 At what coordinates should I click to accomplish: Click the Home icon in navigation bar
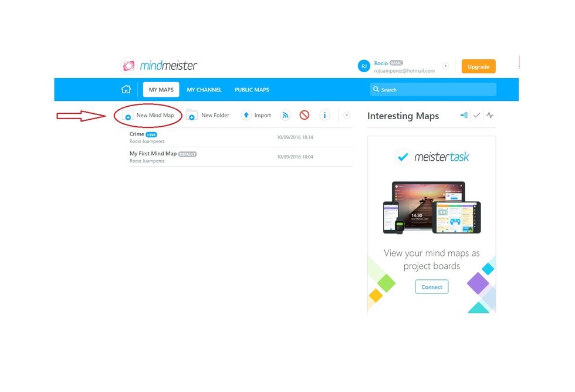pos(126,89)
